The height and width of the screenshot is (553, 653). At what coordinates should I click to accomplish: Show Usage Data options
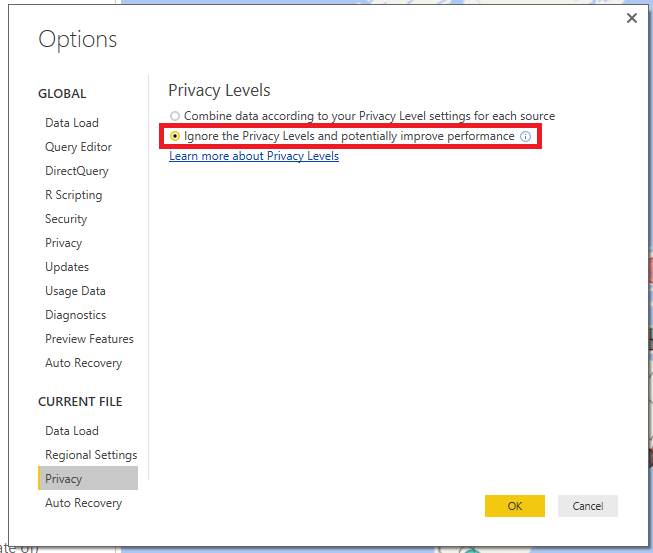[x=75, y=291]
